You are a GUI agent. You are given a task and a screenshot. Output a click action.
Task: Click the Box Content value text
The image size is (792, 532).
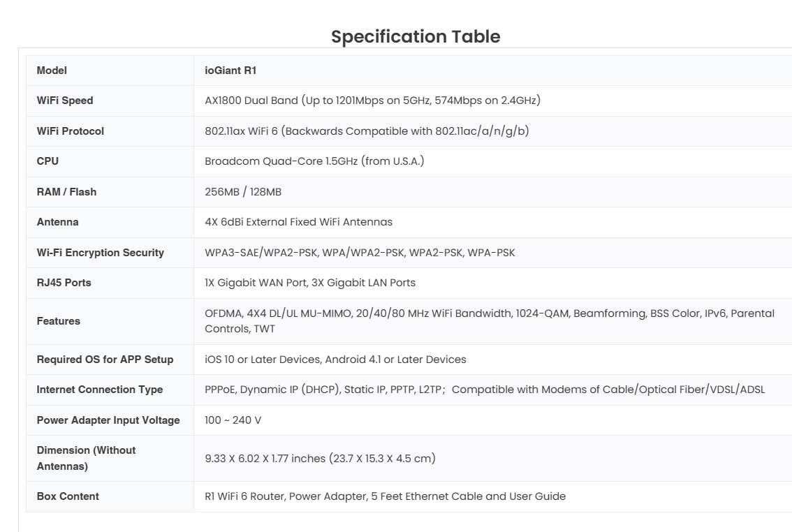[385, 496]
